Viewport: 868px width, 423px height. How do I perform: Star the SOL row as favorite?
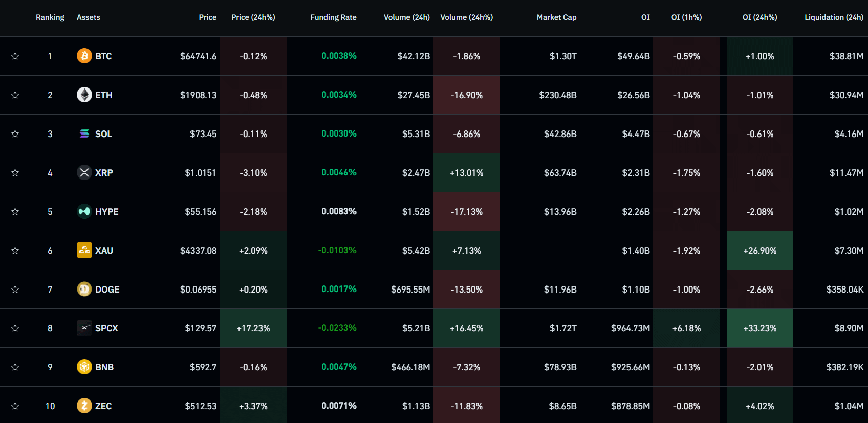[x=15, y=134]
